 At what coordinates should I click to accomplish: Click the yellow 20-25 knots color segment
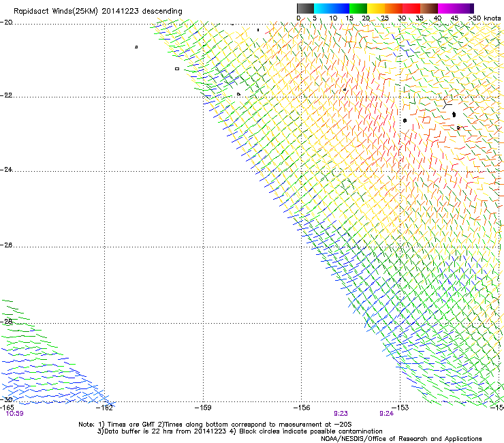[376, 8]
